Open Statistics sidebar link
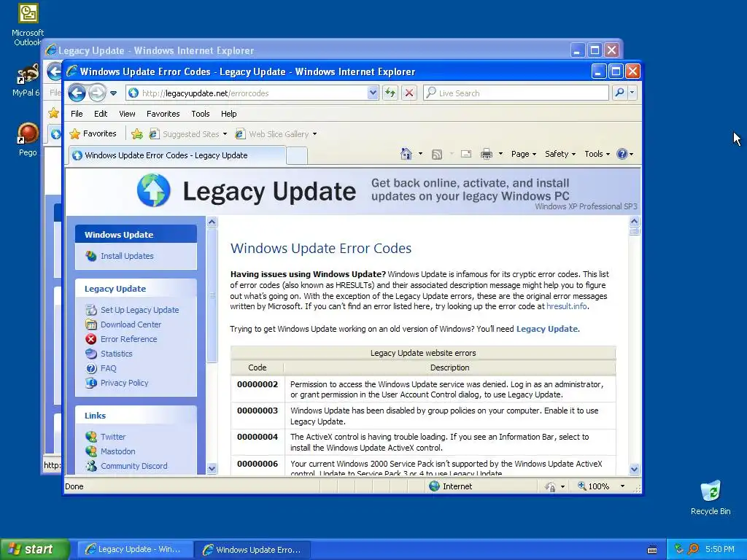This screenshot has height=560, width=747. click(116, 354)
